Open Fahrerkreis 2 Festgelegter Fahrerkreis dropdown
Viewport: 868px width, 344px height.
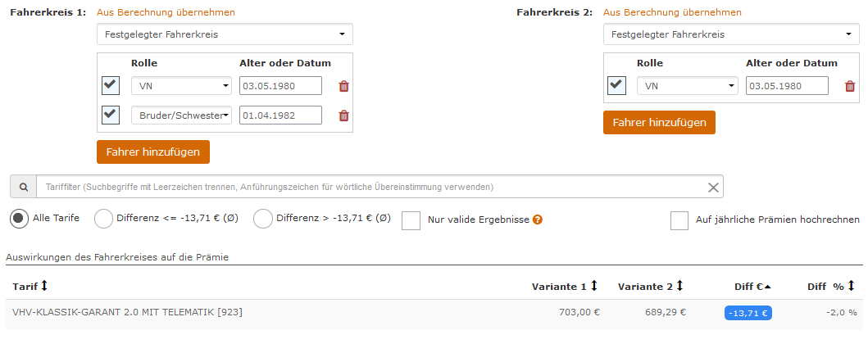coord(731,34)
